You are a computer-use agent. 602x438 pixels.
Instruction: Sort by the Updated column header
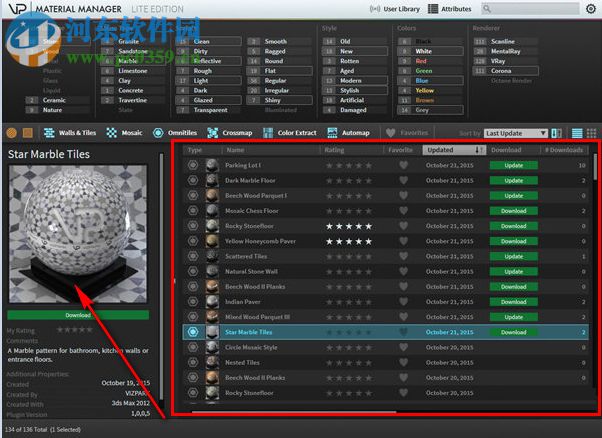click(x=454, y=150)
